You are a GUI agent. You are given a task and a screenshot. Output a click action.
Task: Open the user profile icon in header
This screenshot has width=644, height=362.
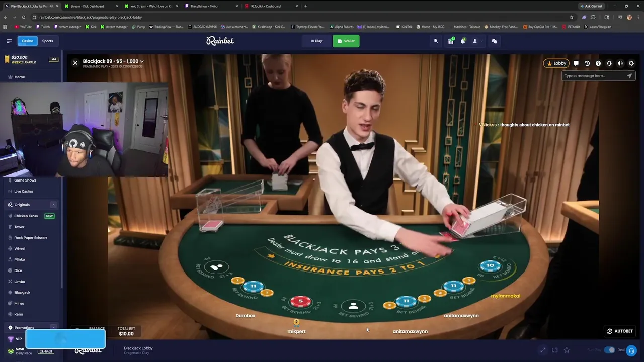coord(474,41)
